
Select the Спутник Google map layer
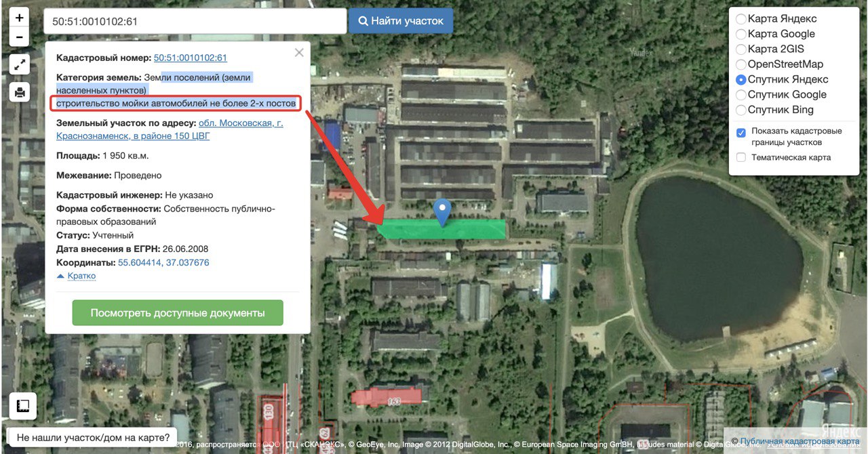click(741, 95)
